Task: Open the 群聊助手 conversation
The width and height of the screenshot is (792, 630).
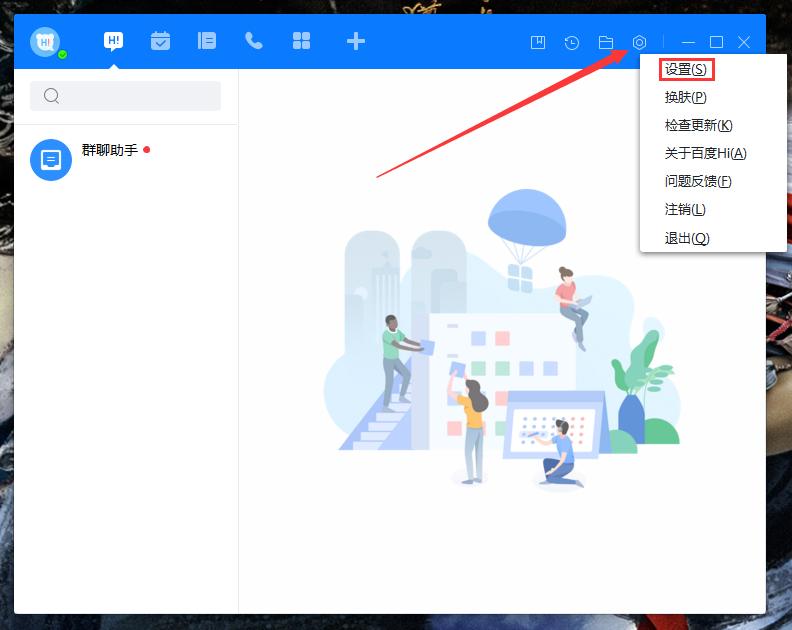Action: (126, 160)
